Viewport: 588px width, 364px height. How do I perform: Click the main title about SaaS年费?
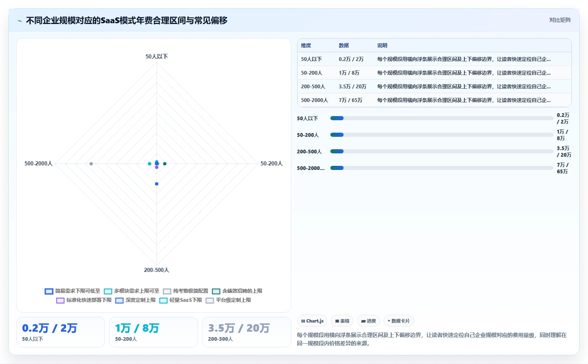coord(127,20)
